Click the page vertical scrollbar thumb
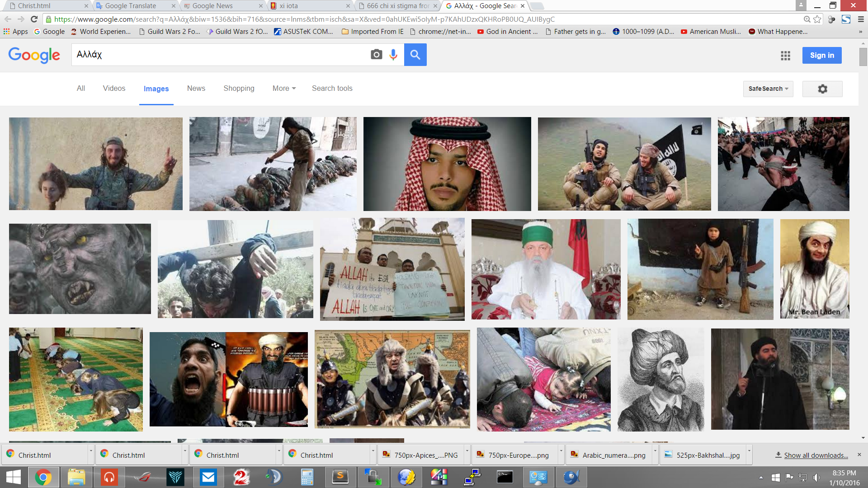The image size is (868, 488). pyautogui.click(x=863, y=56)
